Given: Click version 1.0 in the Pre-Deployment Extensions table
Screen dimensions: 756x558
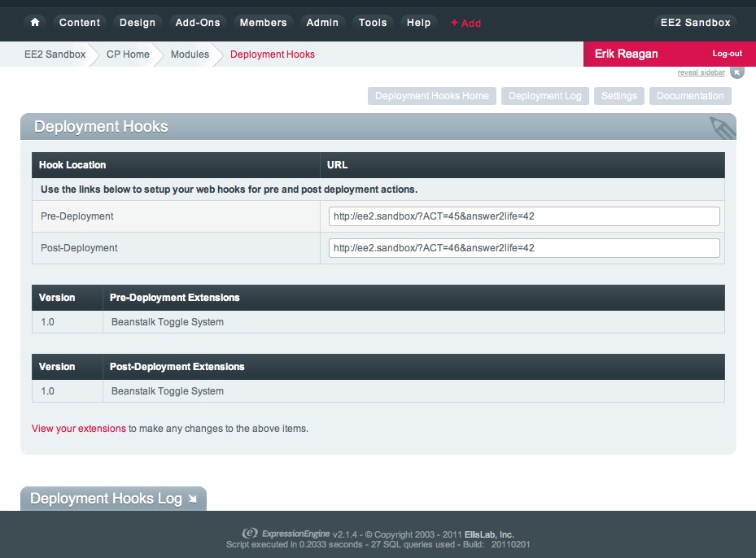Looking at the screenshot, I should pos(47,322).
